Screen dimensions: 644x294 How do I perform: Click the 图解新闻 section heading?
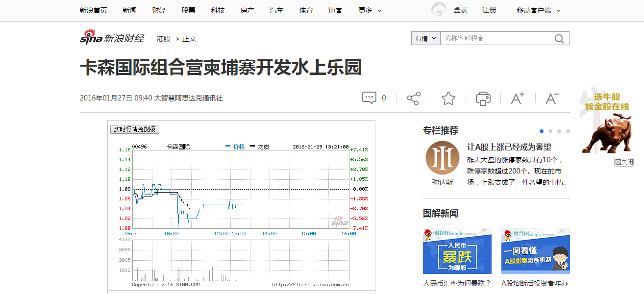(441, 213)
